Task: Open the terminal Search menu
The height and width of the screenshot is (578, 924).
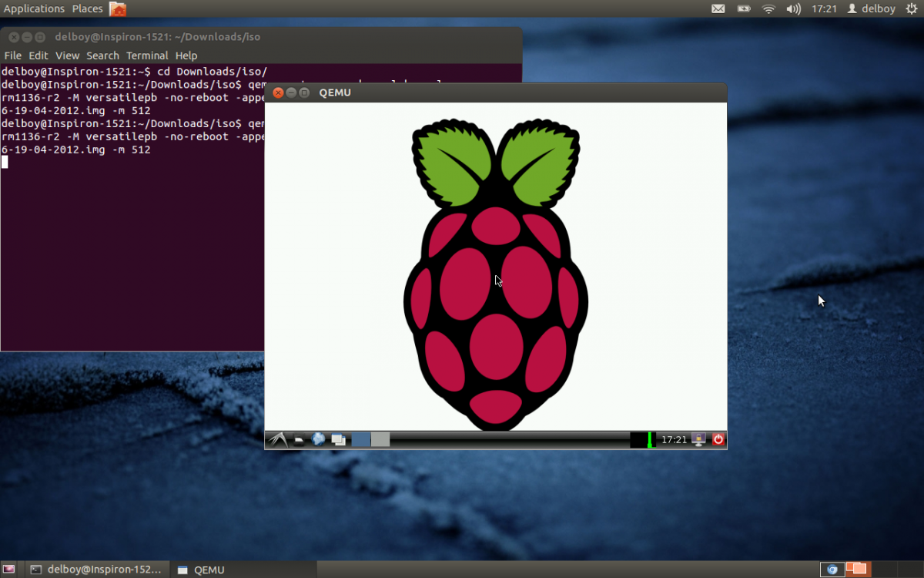Action: [102, 55]
